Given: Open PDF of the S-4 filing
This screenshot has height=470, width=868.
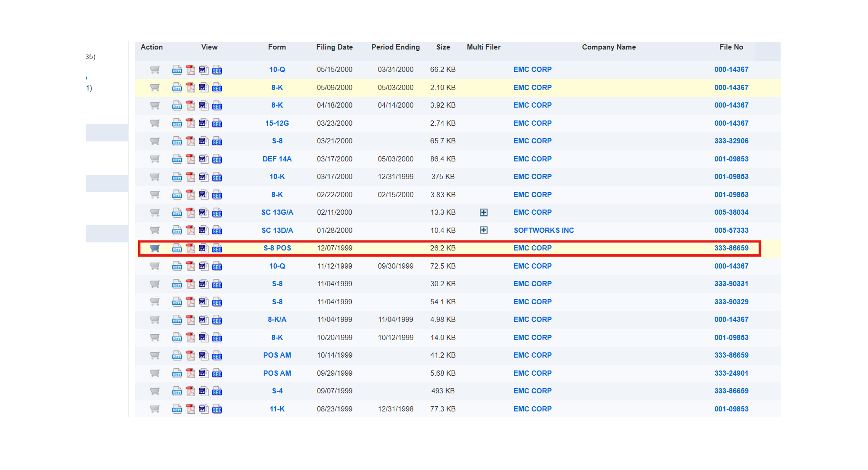Looking at the screenshot, I should pos(190,391).
